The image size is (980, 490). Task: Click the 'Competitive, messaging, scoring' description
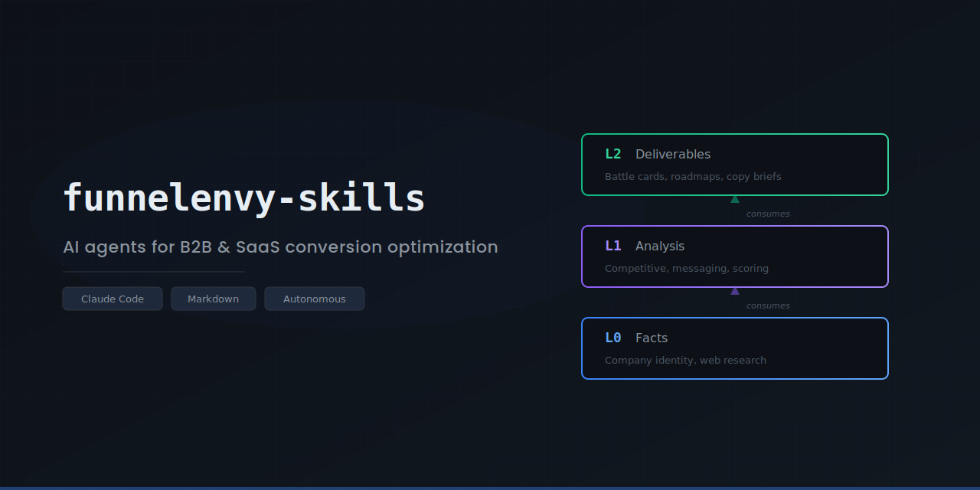click(x=687, y=269)
